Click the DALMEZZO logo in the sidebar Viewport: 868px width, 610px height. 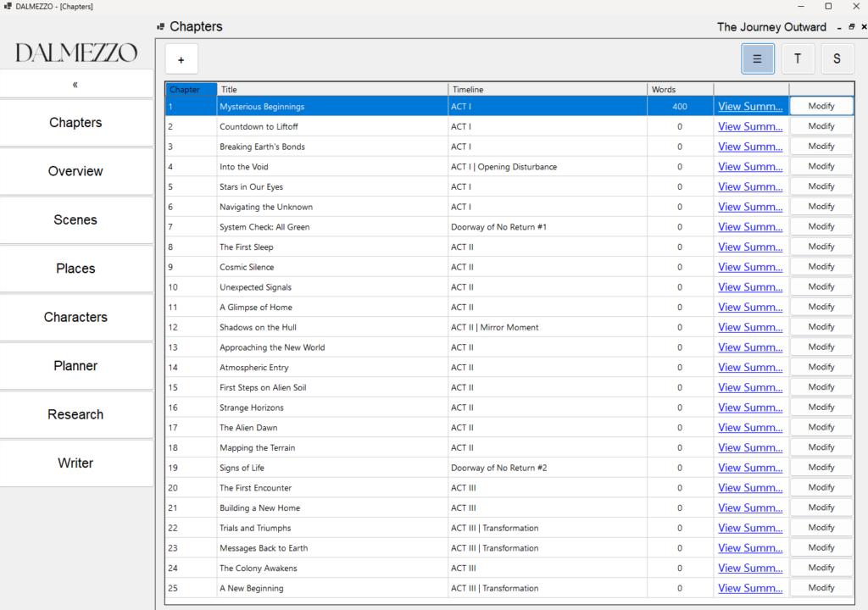(75, 52)
